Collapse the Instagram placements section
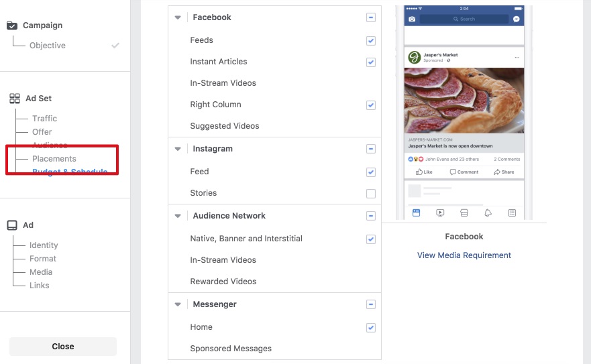Viewport: 591px width, 364px height. pos(178,149)
